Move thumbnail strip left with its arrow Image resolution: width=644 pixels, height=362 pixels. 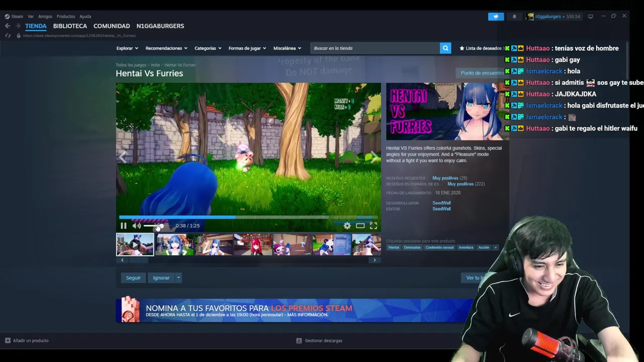(122, 260)
